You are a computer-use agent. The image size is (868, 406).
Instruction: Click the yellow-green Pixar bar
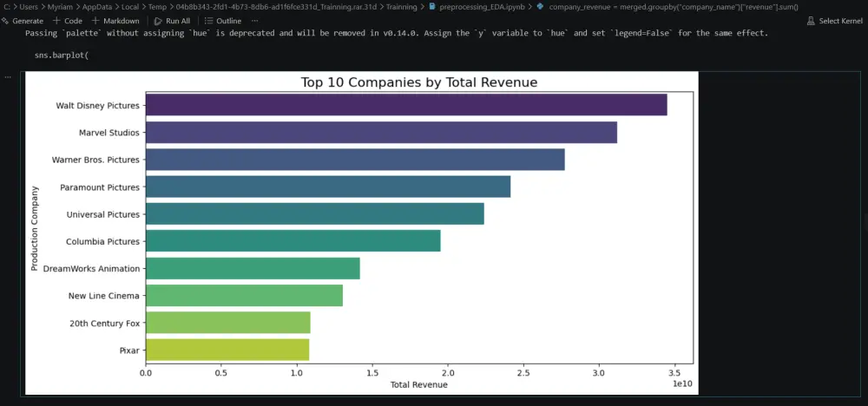click(x=227, y=350)
